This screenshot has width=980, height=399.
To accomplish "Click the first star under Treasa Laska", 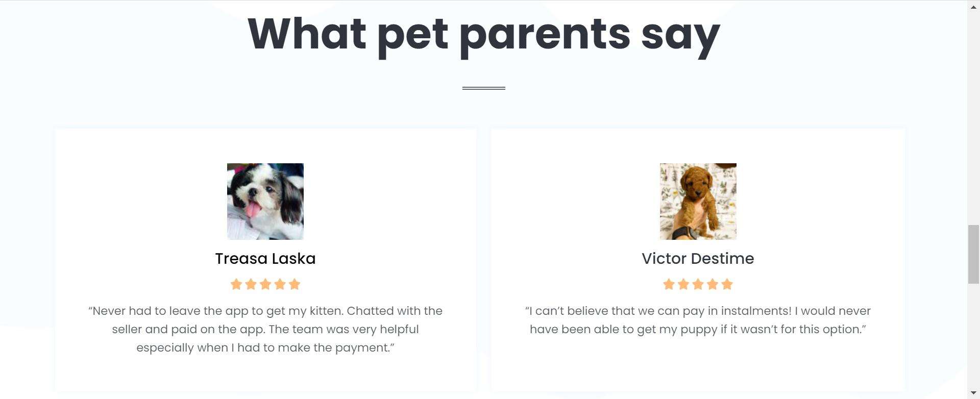I will (x=236, y=284).
